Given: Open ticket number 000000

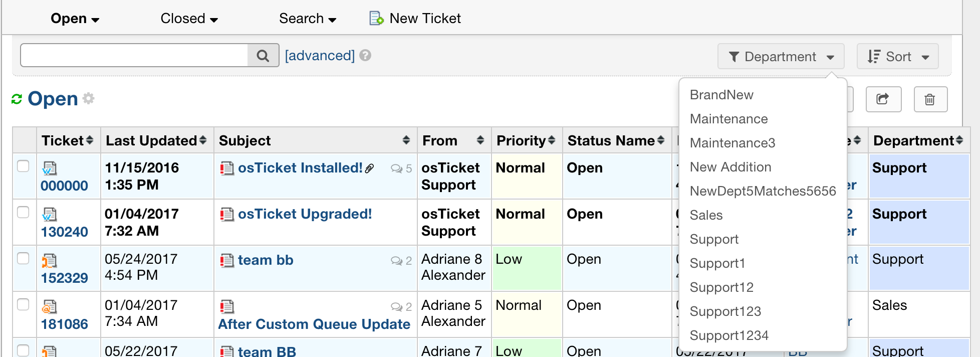Looking at the screenshot, I should pos(64,186).
